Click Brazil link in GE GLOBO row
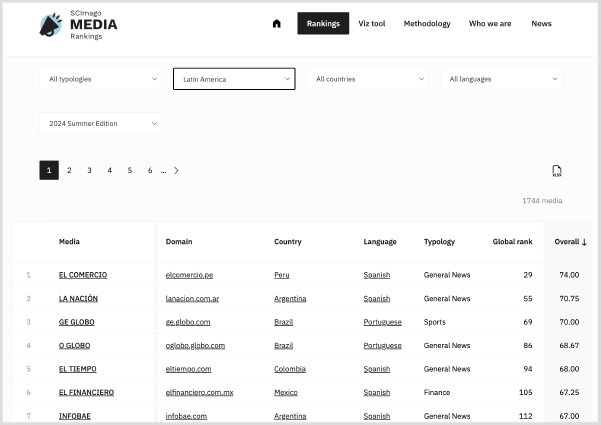The height and width of the screenshot is (425, 601). pyautogui.click(x=284, y=322)
